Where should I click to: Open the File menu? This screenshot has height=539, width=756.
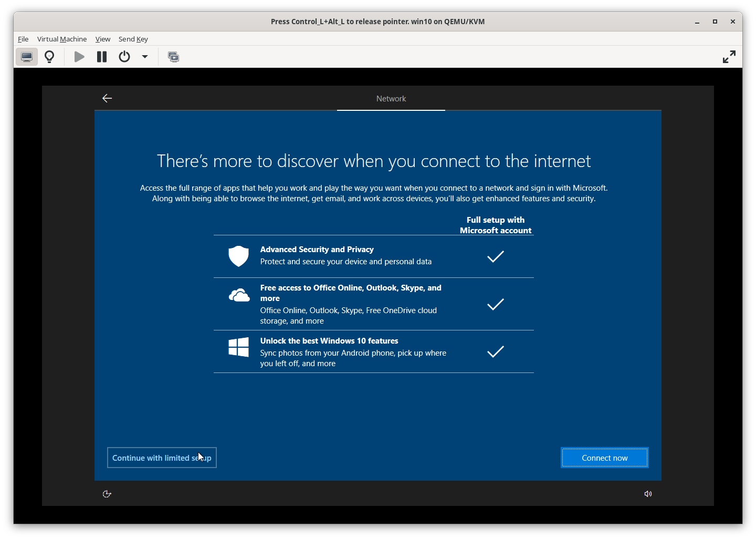23,39
